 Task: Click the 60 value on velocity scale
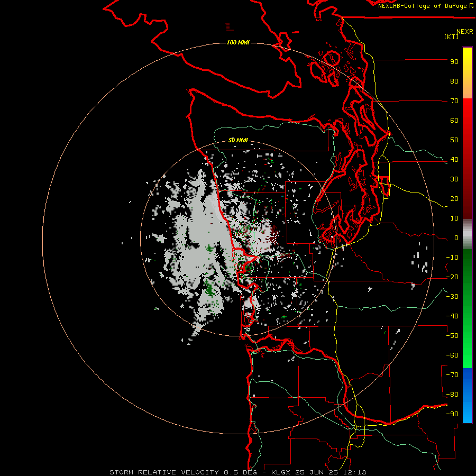point(454,121)
